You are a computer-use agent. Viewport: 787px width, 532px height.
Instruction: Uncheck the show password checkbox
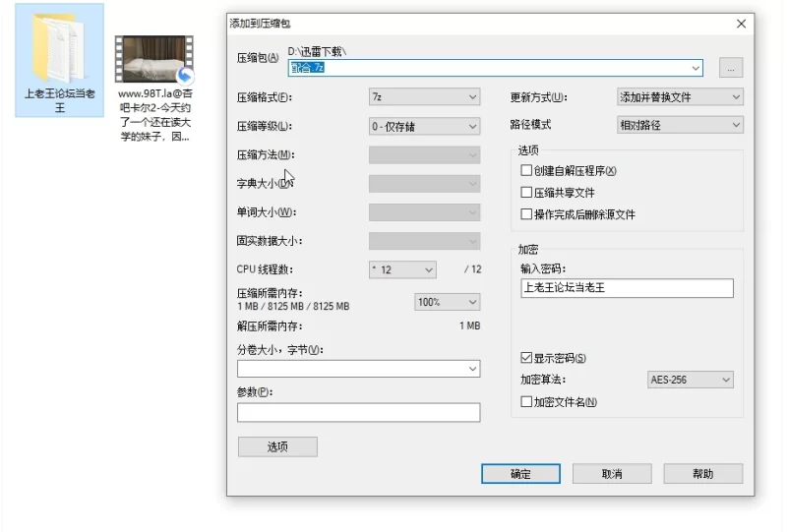tap(526, 358)
